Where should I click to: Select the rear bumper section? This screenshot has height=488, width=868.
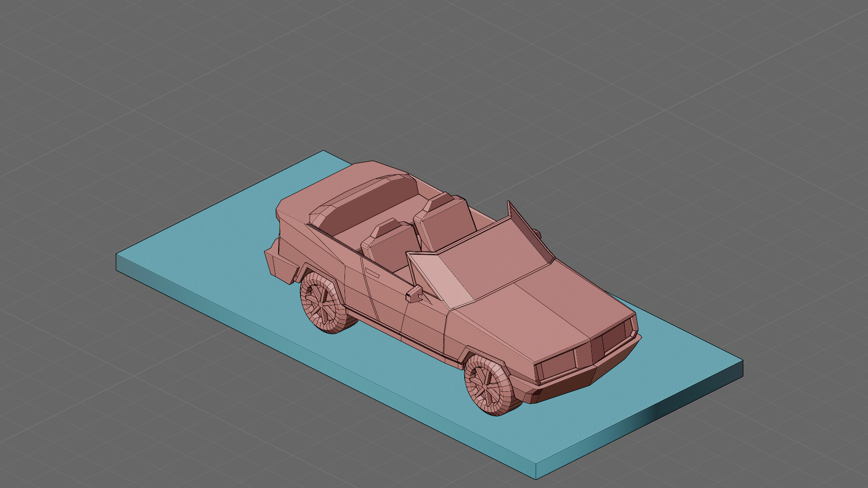pyautogui.click(x=282, y=267)
